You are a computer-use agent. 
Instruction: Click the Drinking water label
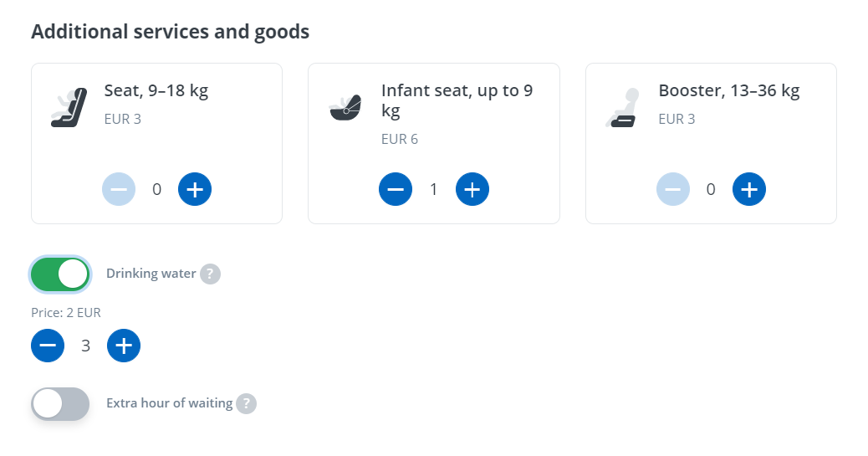click(x=151, y=274)
